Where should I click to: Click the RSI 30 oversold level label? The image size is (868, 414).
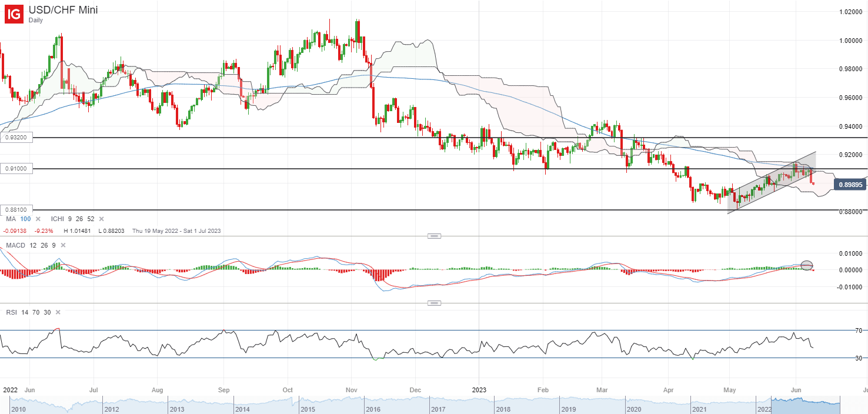(859, 358)
